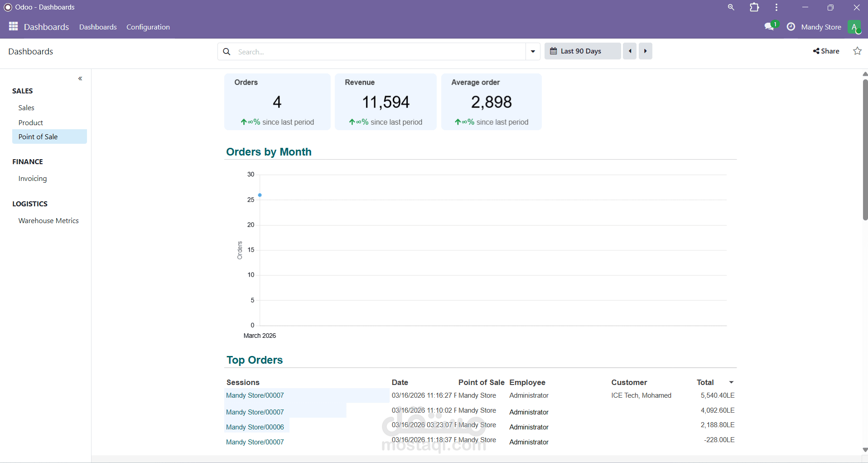The width and height of the screenshot is (868, 463).
Task: Open the Dashboards apps grid icon
Action: 13,26
